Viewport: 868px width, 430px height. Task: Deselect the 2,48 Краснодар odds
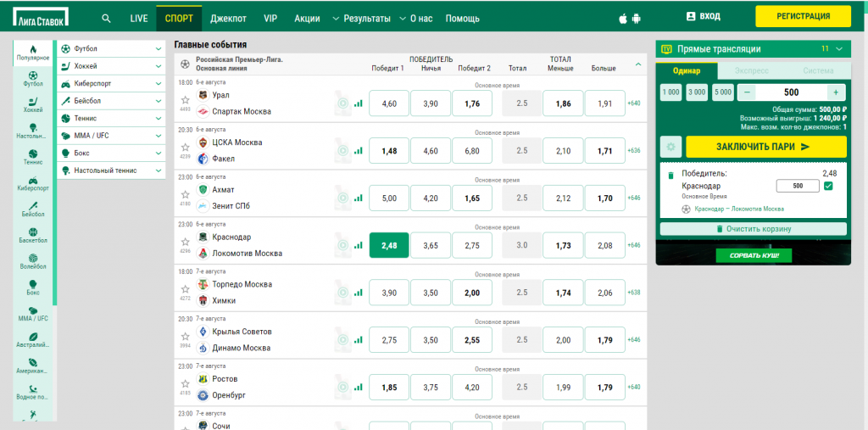pyautogui.click(x=389, y=245)
